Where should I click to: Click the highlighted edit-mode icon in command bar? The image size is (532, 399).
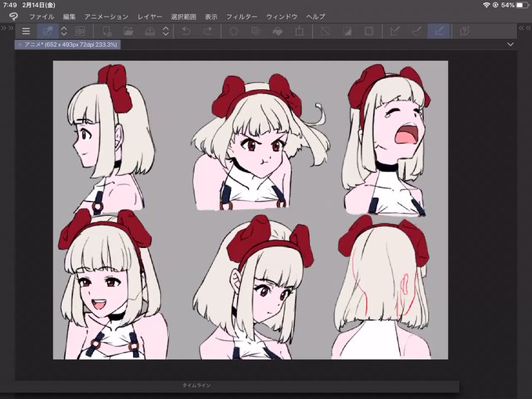click(x=48, y=31)
